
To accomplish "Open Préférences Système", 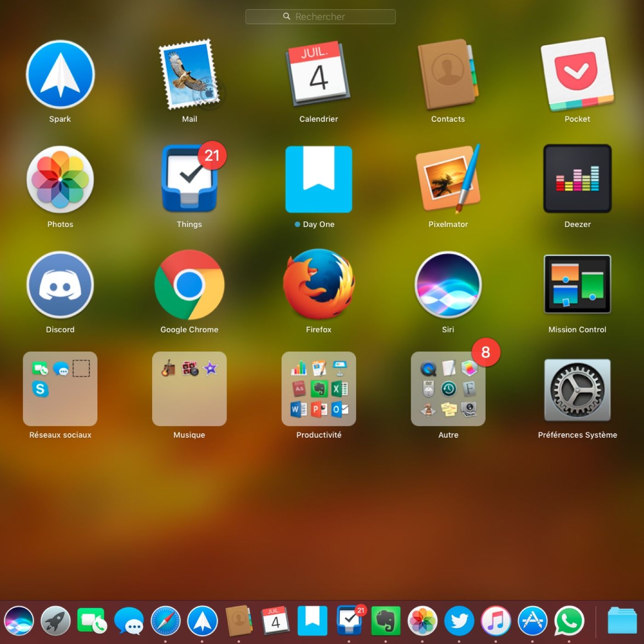I will 577,390.
